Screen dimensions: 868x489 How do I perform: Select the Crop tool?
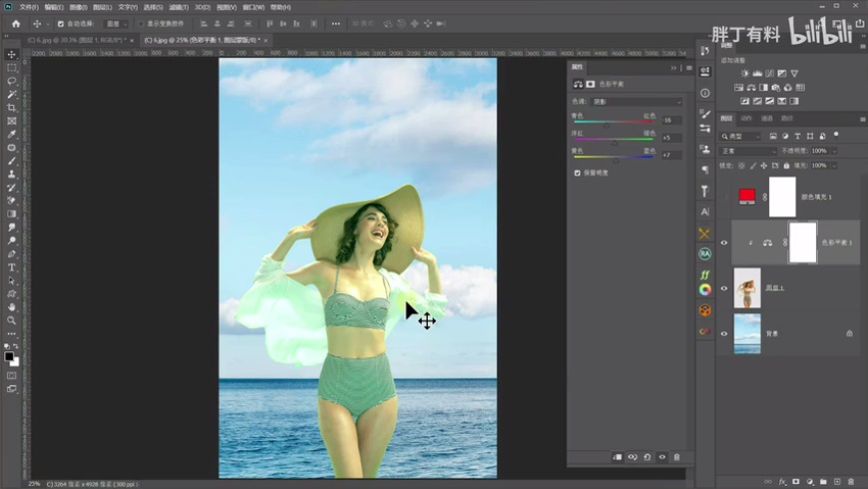[12, 108]
